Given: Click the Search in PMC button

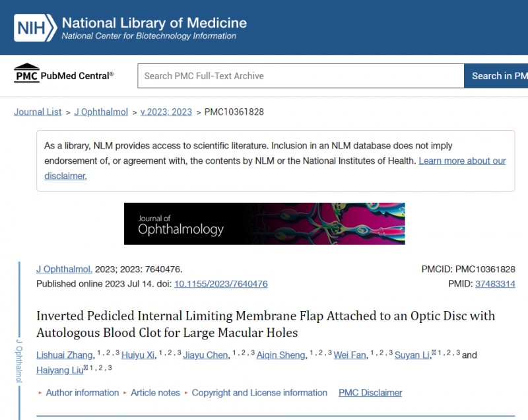Looking at the screenshot, I should coord(496,76).
